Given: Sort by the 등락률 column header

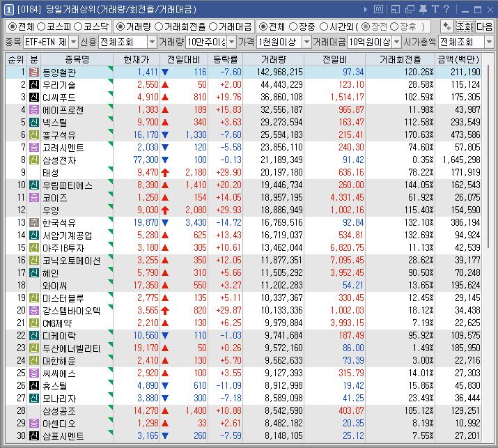Looking at the screenshot, I should tap(226, 59).
